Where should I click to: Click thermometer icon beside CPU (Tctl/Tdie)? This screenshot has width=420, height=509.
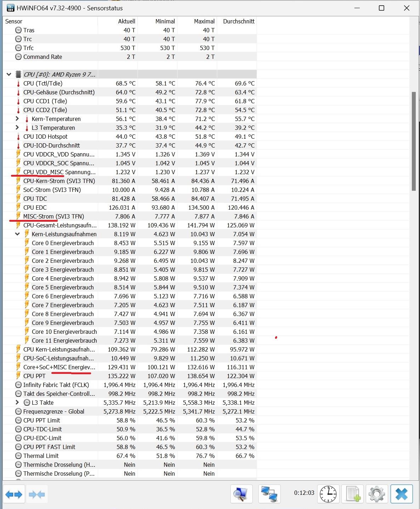18,83
